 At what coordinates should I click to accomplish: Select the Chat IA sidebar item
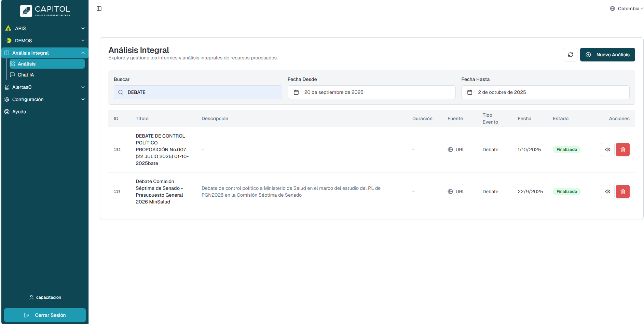point(26,75)
